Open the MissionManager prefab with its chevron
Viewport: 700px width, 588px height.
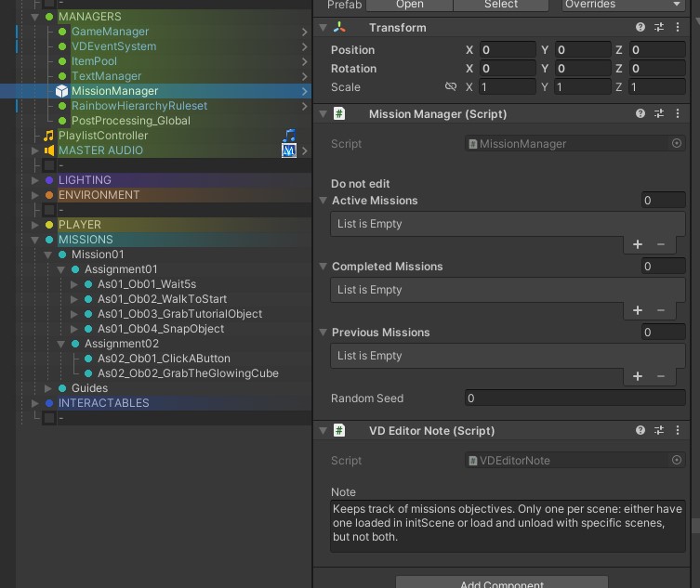pos(304,91)
